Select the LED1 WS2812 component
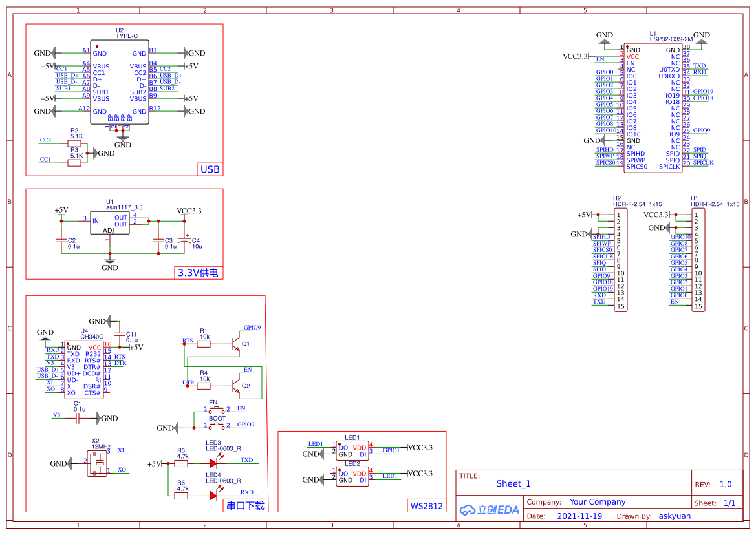Viewport: 756px width, 535px height. pos(352,451)
